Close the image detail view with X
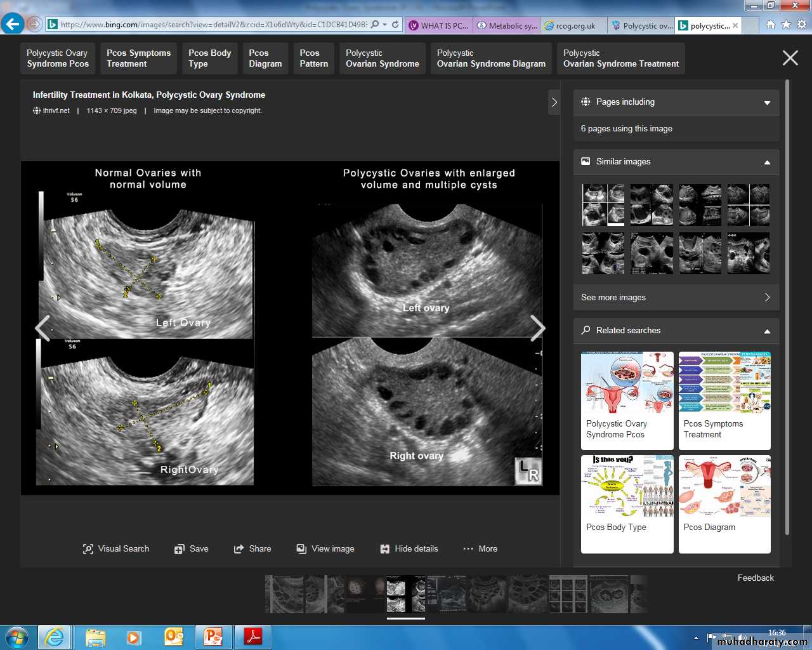Viewport: 812px width, 650px height. click(x=790, y=58)
